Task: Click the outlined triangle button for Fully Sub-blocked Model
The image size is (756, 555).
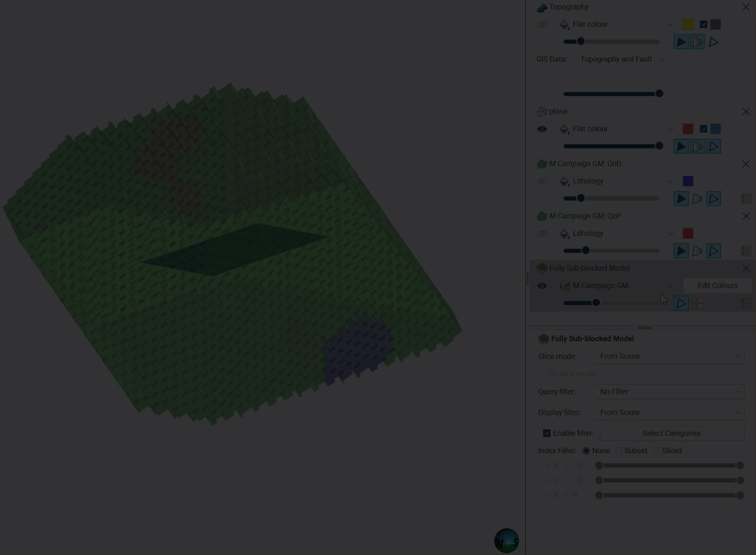Action: [x=681, y=303]
